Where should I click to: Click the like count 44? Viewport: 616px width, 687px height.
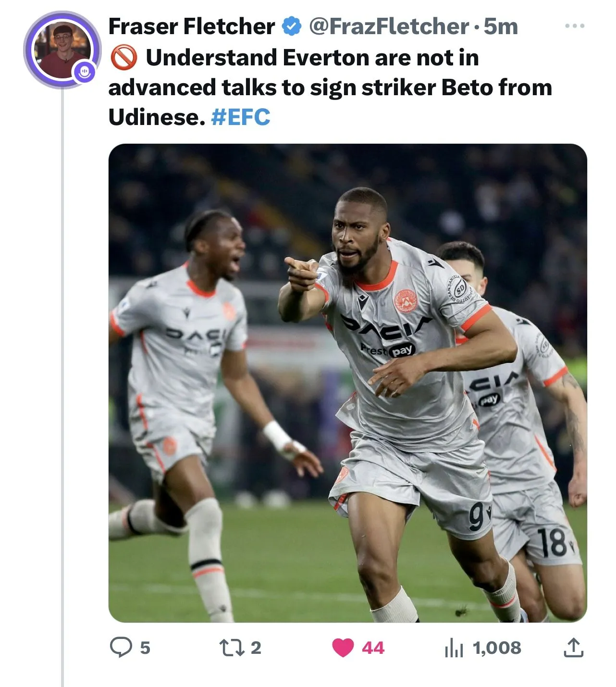coord(373,648)
